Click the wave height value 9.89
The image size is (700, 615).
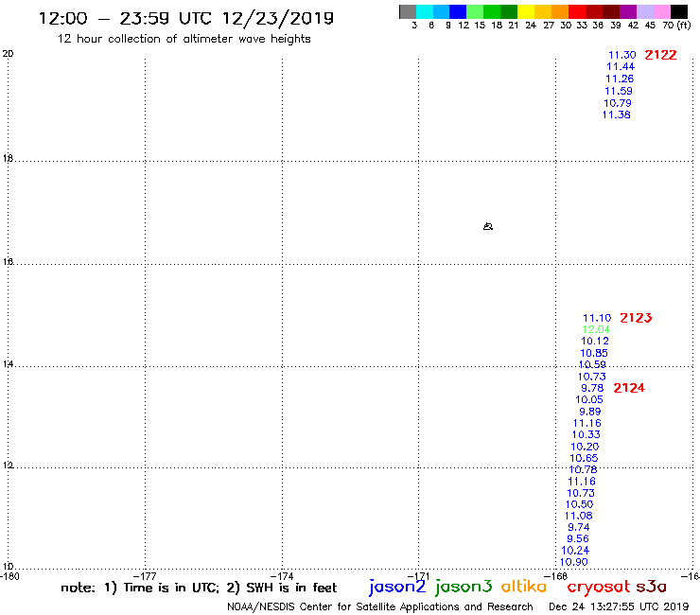pos(589,412)
